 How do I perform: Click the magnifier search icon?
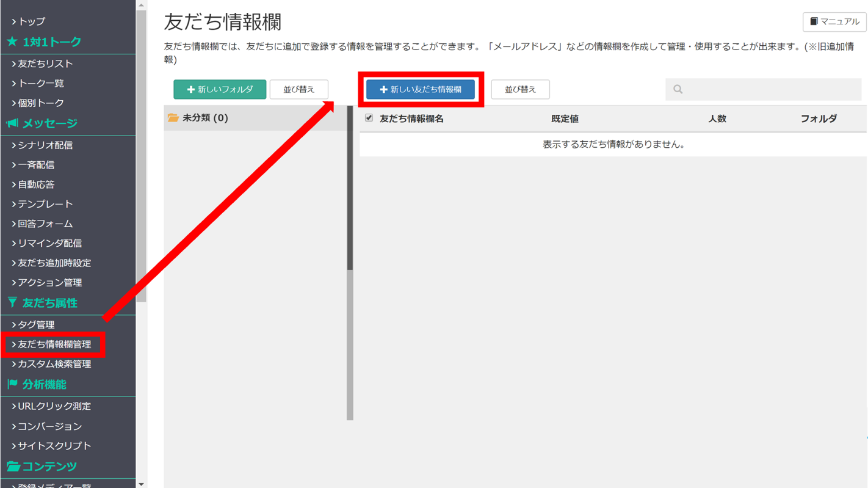[678, 89]
